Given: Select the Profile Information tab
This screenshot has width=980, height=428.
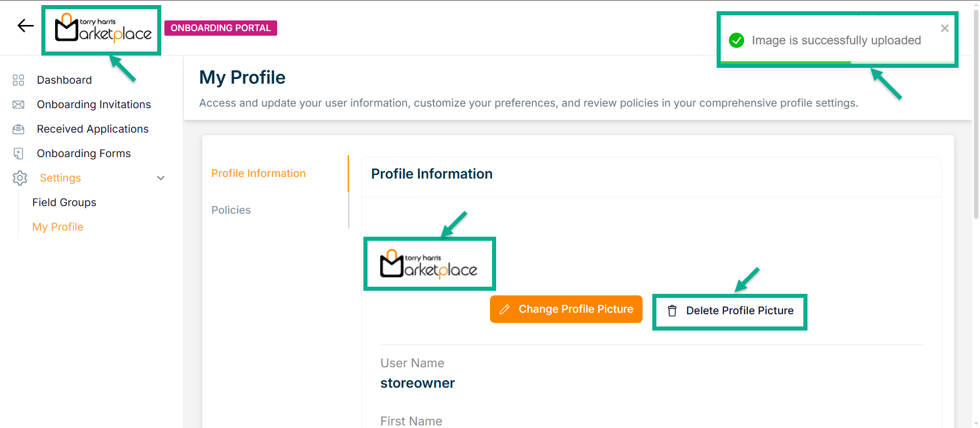Looking at the screenshot, I should pyautogui.click(x=258, y=173).
